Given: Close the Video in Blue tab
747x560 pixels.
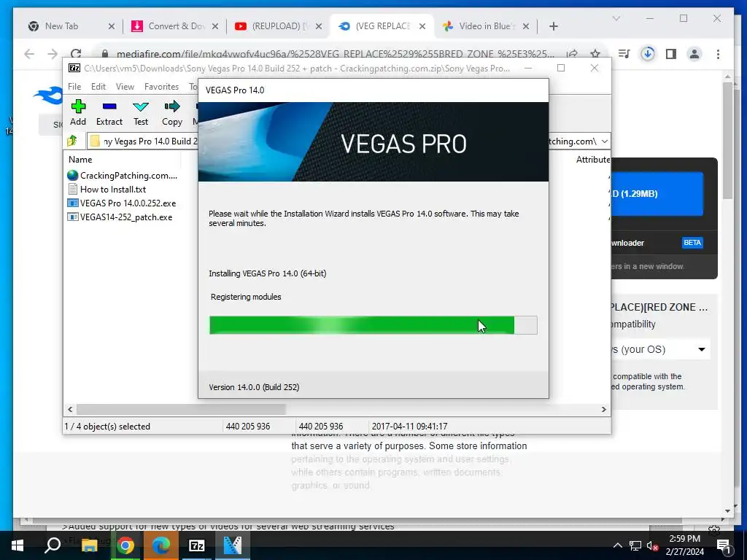Looking at the screenshot, I should pos(526,26).
